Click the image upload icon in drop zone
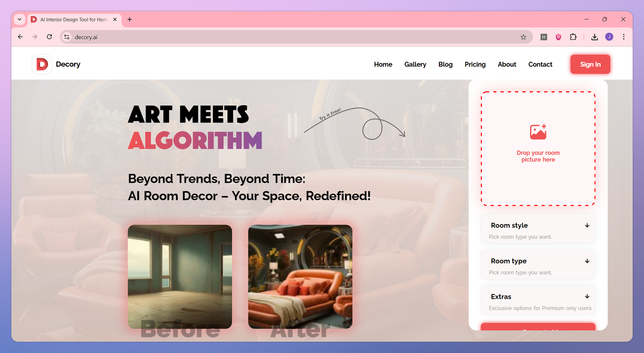The width and height of the screenshot is (644, 353). pos(538,132)
